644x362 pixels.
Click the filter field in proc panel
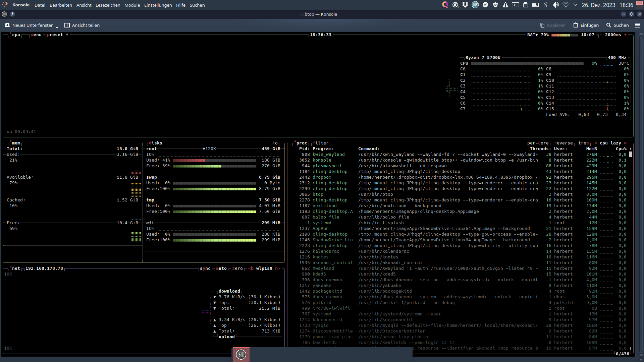coord(321,143)
